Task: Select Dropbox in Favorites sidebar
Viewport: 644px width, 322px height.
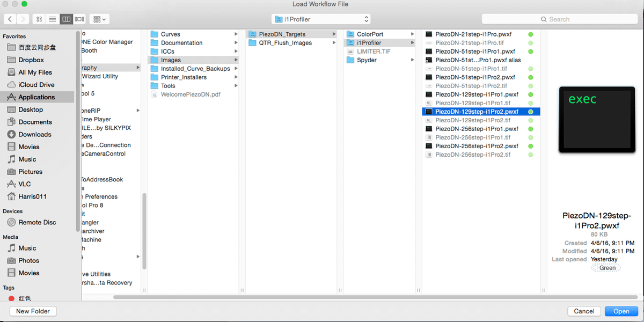Action: click(x=31, y=60)
